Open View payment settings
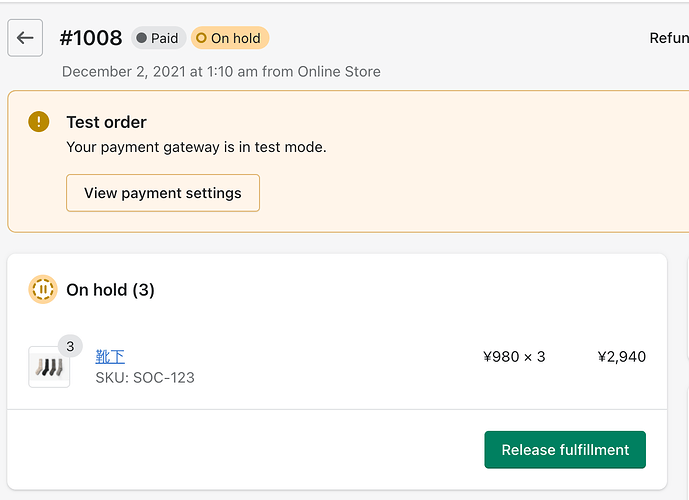Viewport: 689px width, 500px height. coord(163,193)
